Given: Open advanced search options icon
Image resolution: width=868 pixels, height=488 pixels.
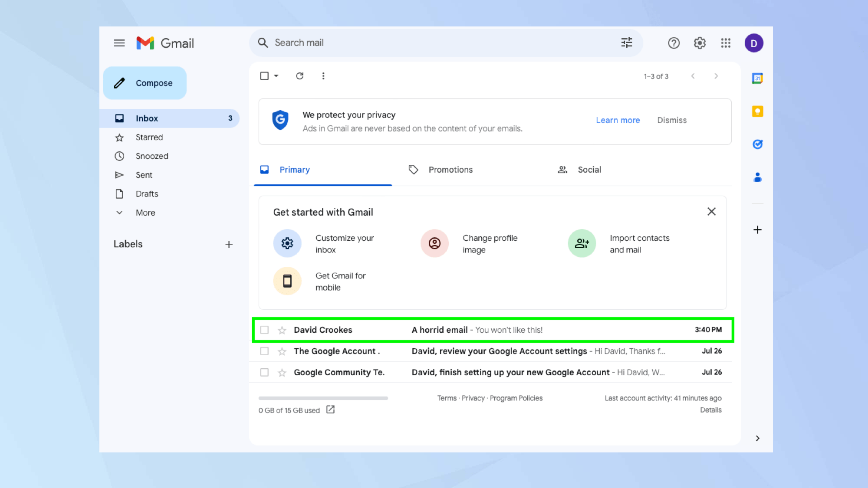Looking at the screenshot, I should 626,43.
